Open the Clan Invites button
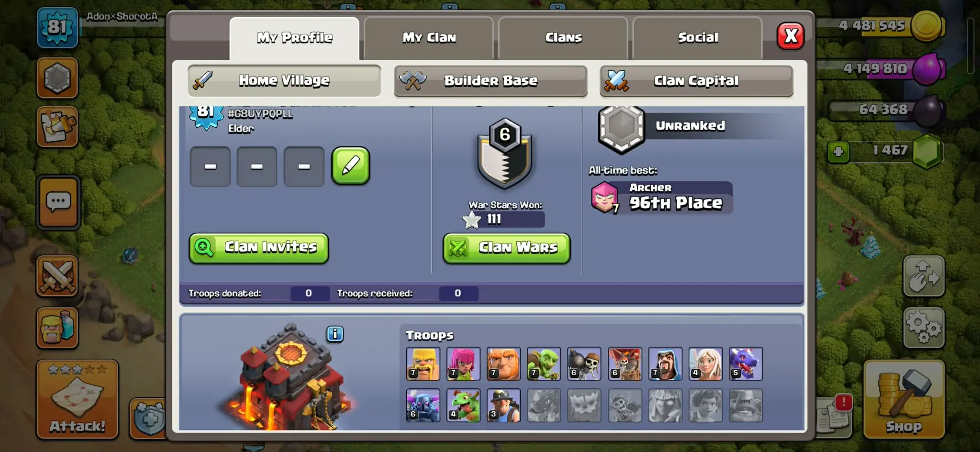The width and height of the screenshot is (980, 452). coord(259,248)
